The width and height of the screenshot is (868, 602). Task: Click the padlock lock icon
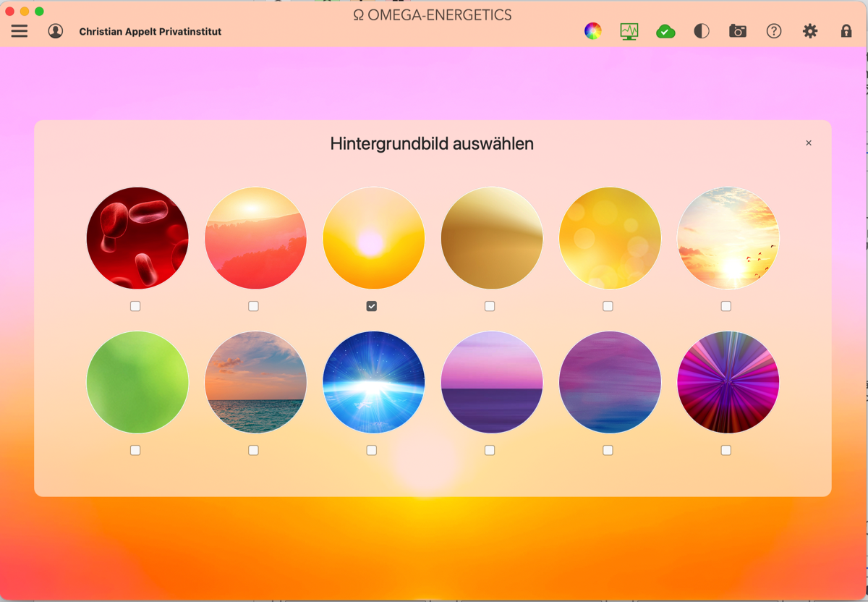pyautogui.click(x=846, y=31)
